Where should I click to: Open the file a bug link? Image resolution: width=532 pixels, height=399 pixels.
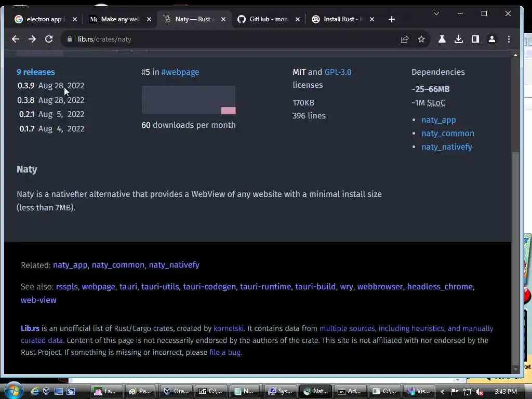225,353
